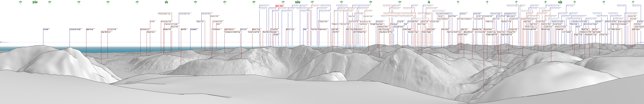Select the NW compass heading
This screenshot has height=104, width=644.
coord(297,2)
